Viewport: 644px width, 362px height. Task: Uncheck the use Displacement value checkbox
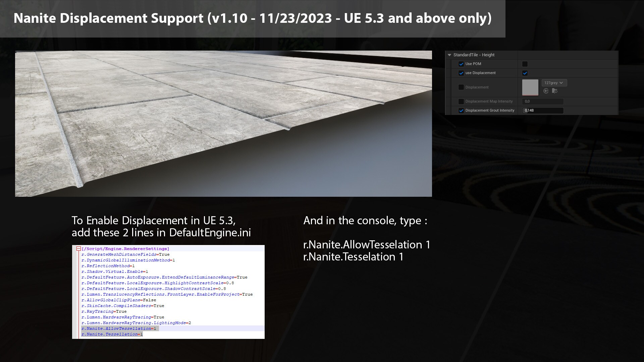[525, 73]
